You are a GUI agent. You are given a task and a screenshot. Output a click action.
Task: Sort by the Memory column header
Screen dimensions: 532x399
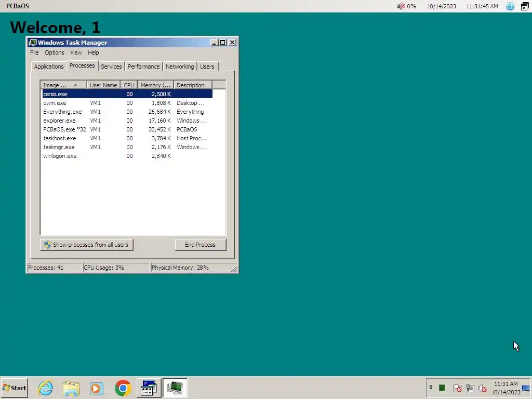(x=155, y=85)
